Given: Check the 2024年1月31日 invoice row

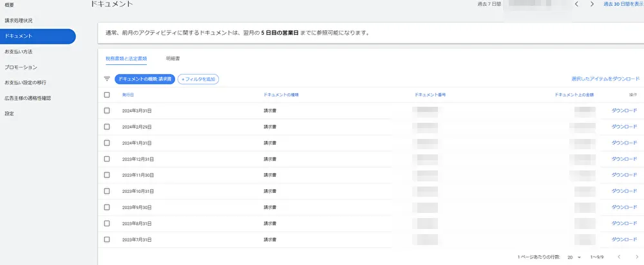Looking at the screenshot, I should [107, 143].
